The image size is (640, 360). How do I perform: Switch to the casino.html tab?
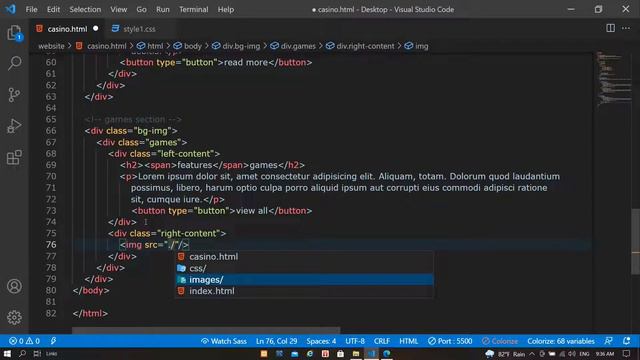point(67,29)
